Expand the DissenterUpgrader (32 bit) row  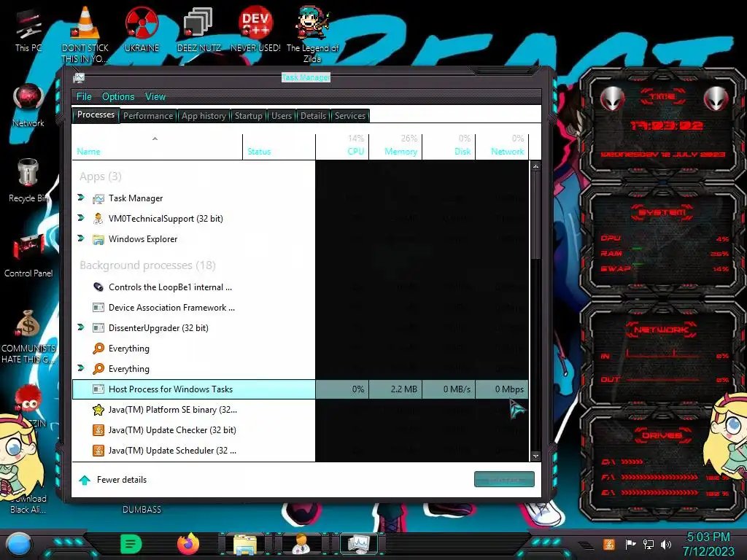[81, 327]
